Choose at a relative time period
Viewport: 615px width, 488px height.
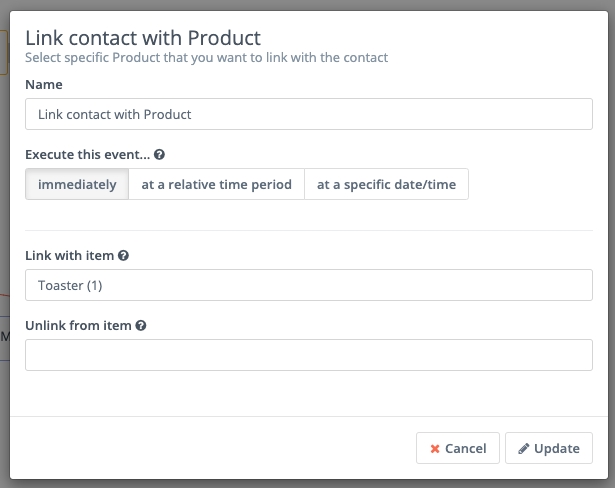(216, 184)
